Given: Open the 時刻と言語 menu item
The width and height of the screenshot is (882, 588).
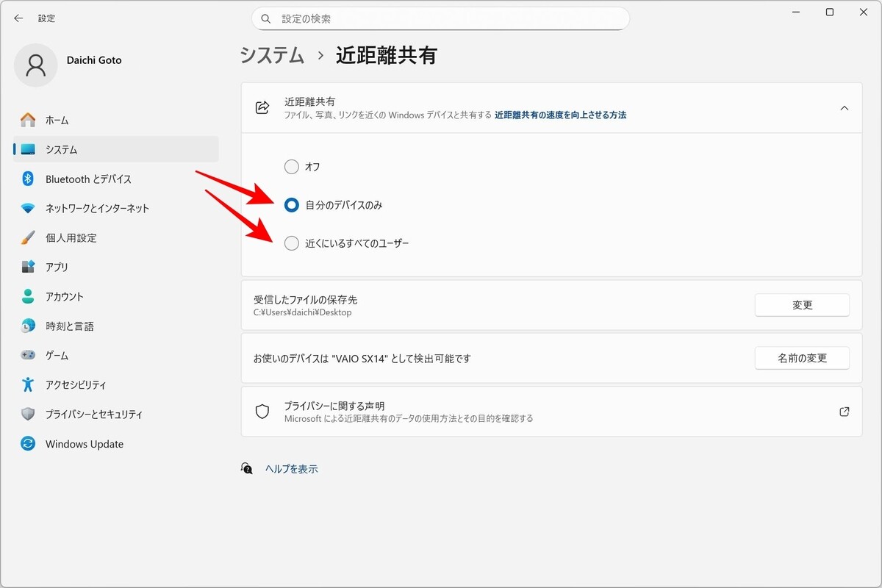Looking at the screenshot, I should pyautogui.click(x=69, y=326).
